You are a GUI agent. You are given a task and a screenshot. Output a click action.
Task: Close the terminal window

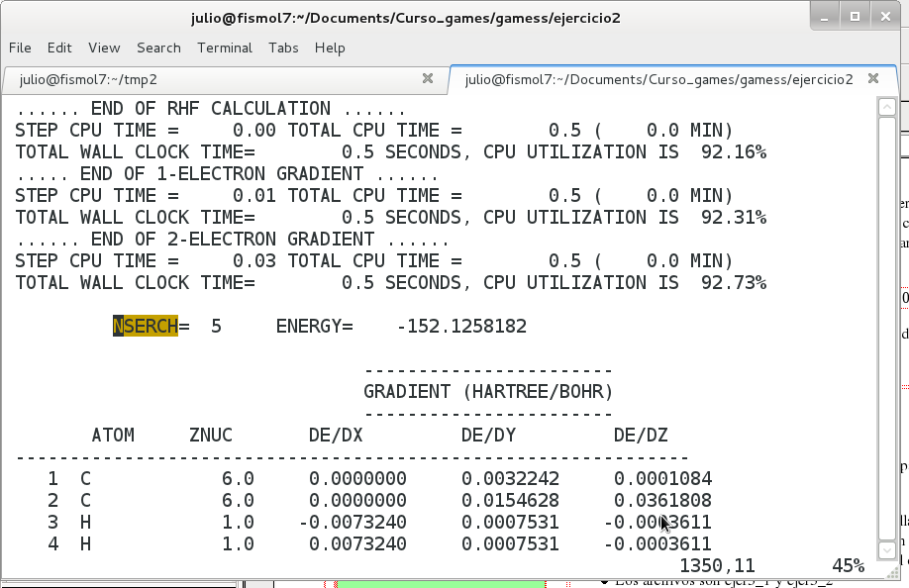[x=884, y=17]
